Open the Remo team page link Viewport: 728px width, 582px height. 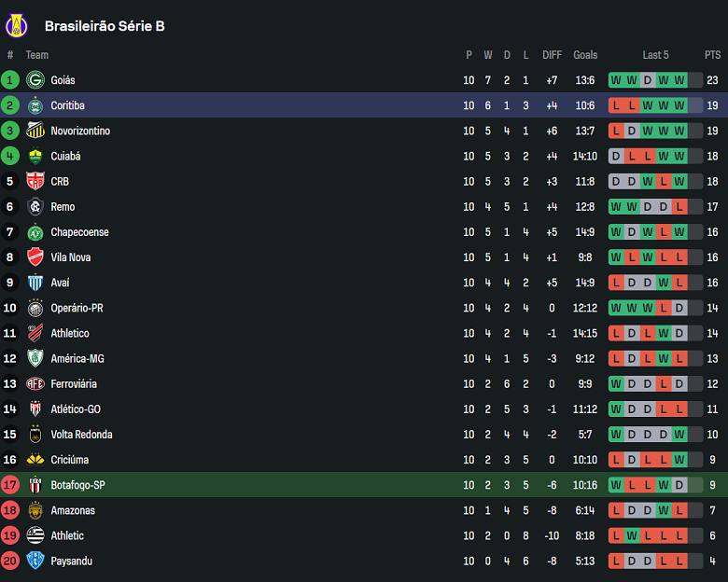[63, 207]
